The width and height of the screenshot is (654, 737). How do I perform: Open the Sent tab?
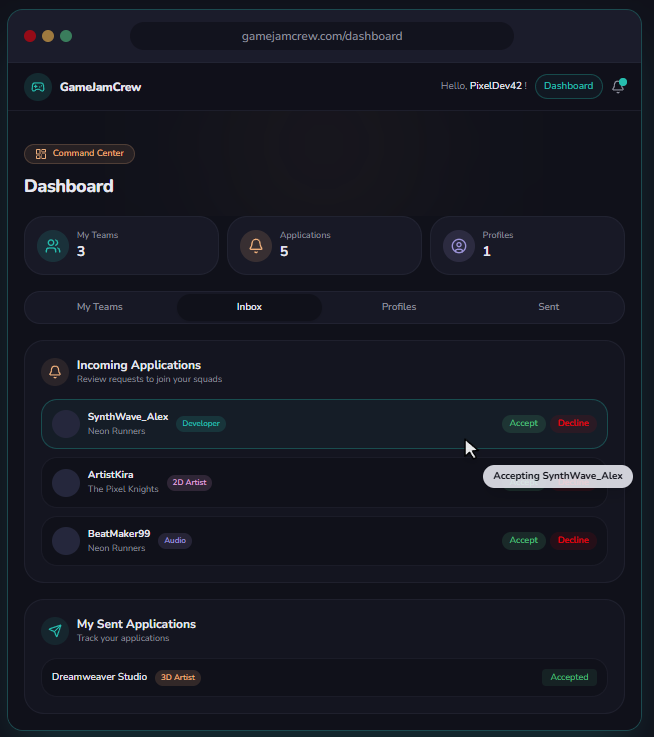coord(549,307)
